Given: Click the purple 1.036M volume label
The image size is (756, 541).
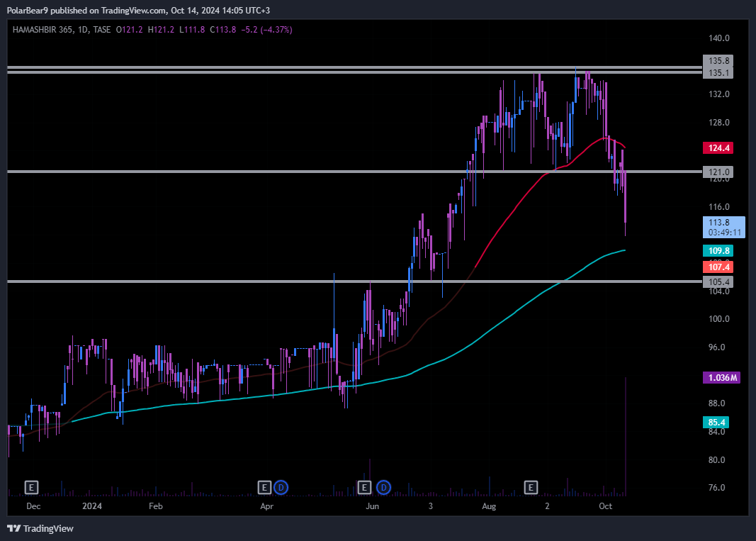Looking at the screenshot, I should (722, 377).
